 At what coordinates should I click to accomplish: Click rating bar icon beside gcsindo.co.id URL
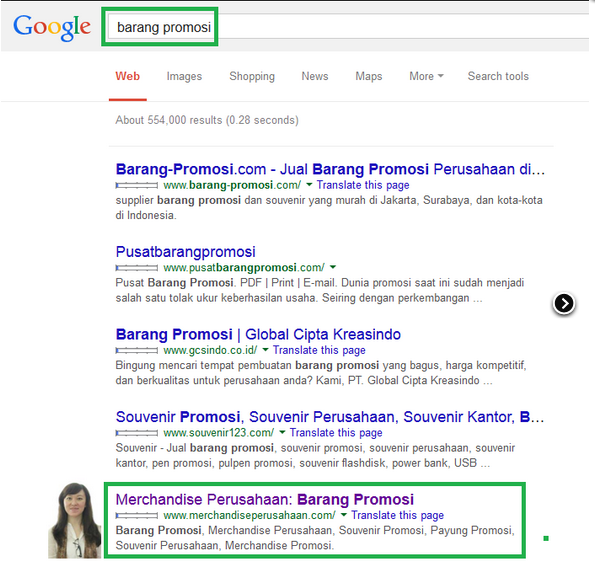pyautogui.click(x=137, y=350)
